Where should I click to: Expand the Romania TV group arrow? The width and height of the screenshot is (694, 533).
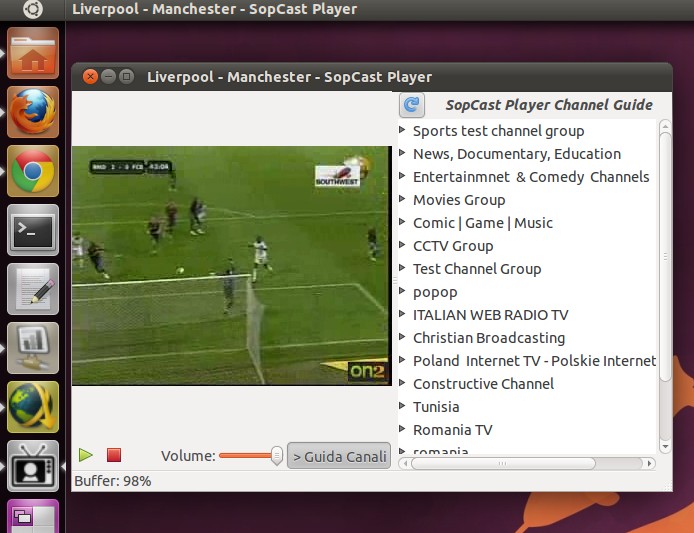pos(402,429)
